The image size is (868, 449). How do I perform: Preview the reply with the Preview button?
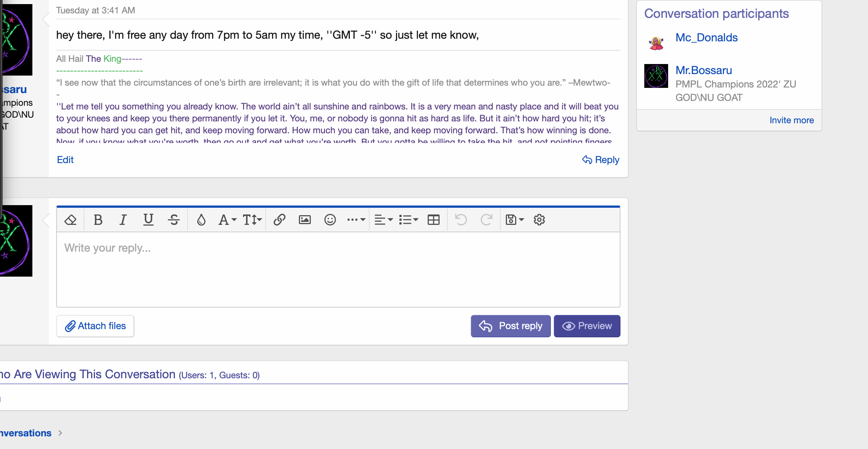[587, 326]
